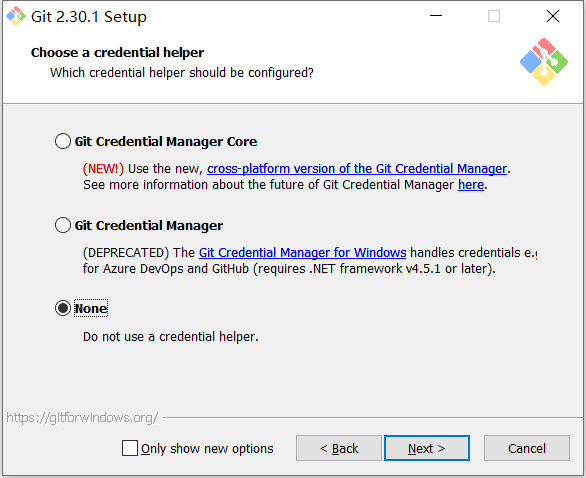Close the Git 2.30.1 Setup window

(553, 16)
